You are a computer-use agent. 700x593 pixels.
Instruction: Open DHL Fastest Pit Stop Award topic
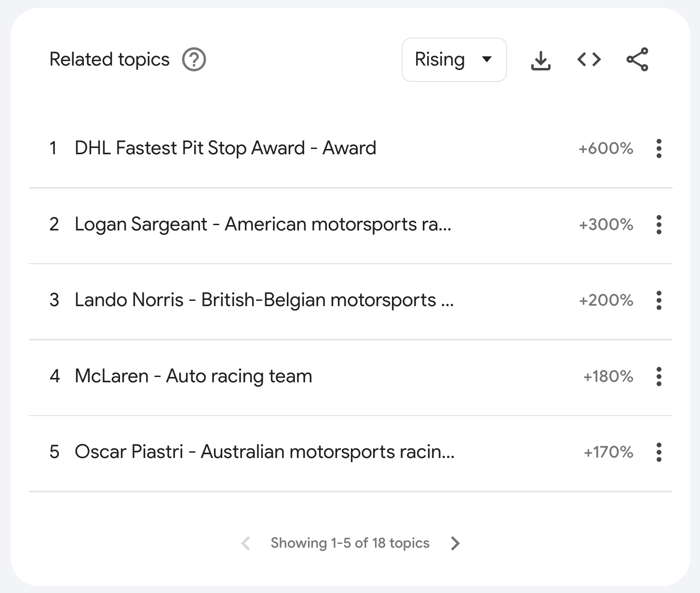click(225, 148)
